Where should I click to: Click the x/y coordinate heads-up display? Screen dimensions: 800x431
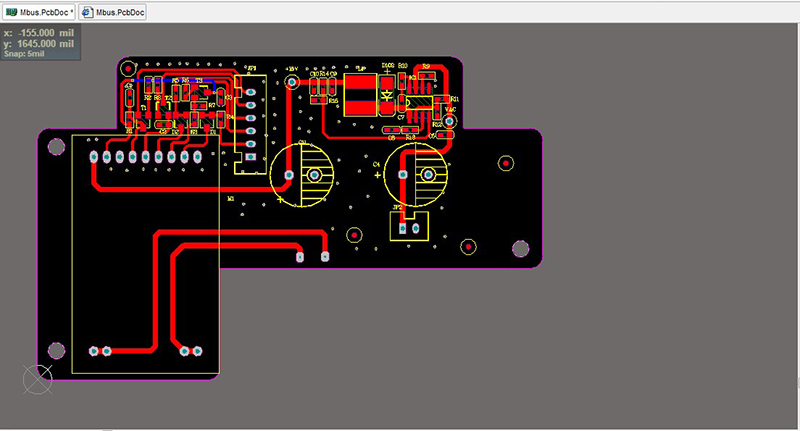coord(38,38)
